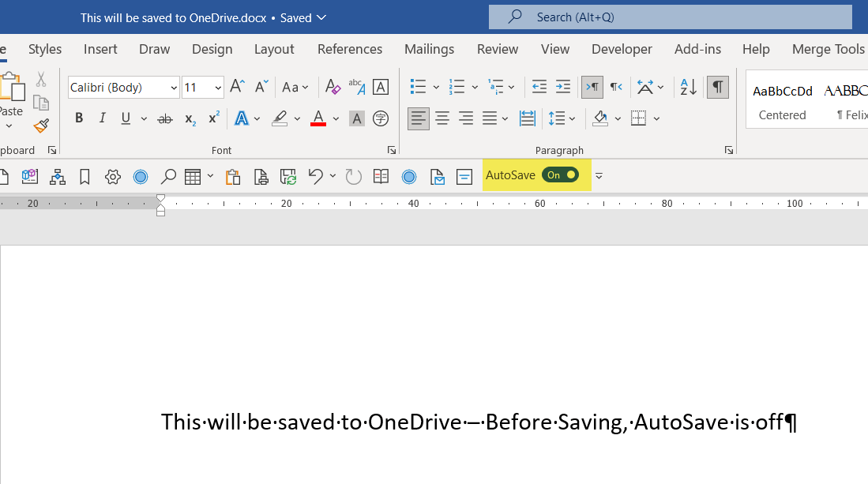Toggle show paragraph marks (¶)

tap(717, 87)
